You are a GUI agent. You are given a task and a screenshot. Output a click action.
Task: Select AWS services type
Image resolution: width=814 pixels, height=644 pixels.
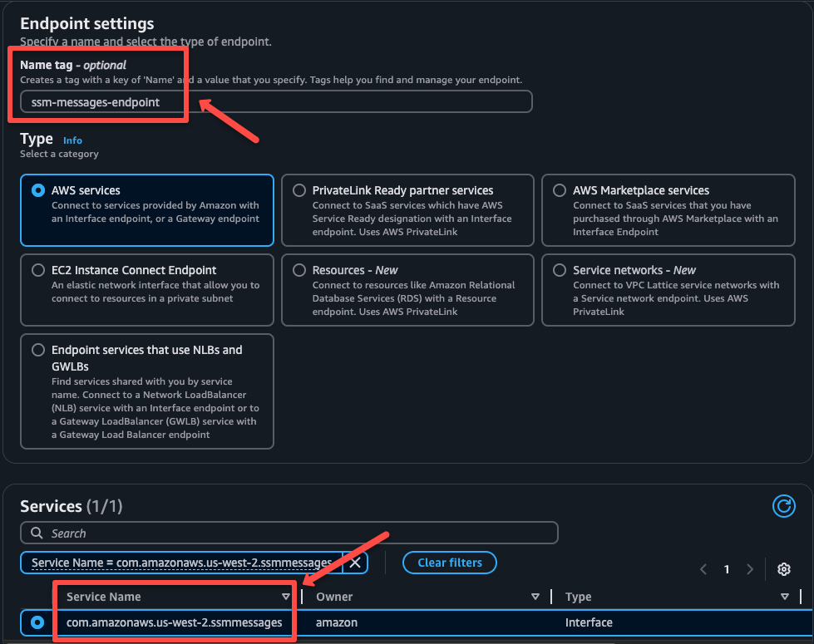point(38,190)
